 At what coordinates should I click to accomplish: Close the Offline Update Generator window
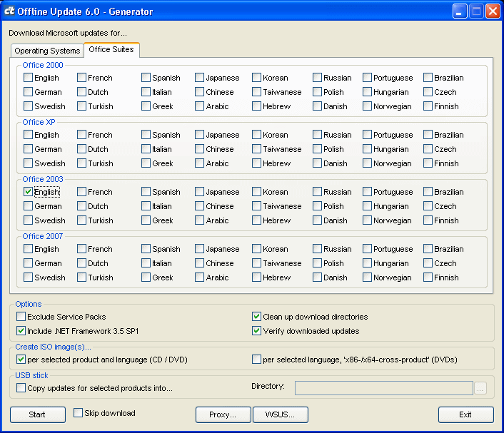tap(493, 11)
